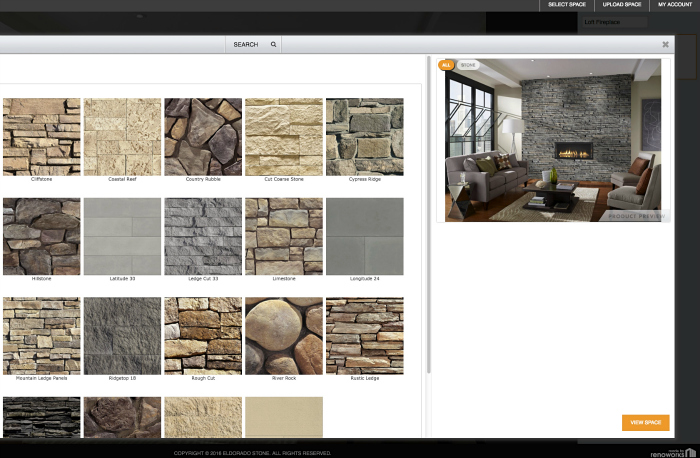Switch filter to STONE
The width and height of the screenshot is (700, 458).
(x=468, y=65)
